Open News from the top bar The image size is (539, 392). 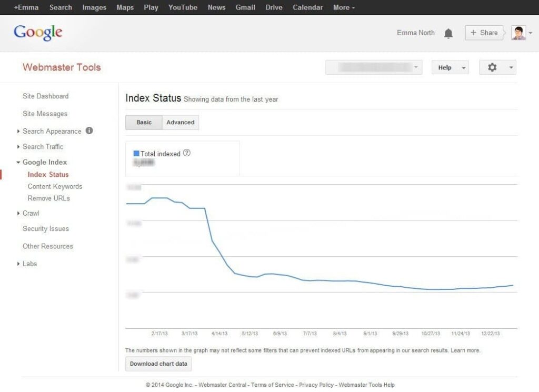point(216,7)
